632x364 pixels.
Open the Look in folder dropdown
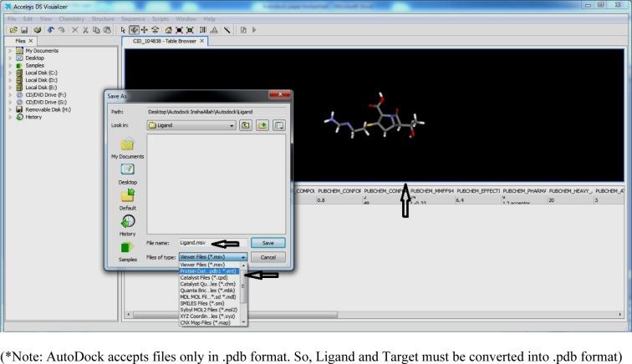click(191, 125)
